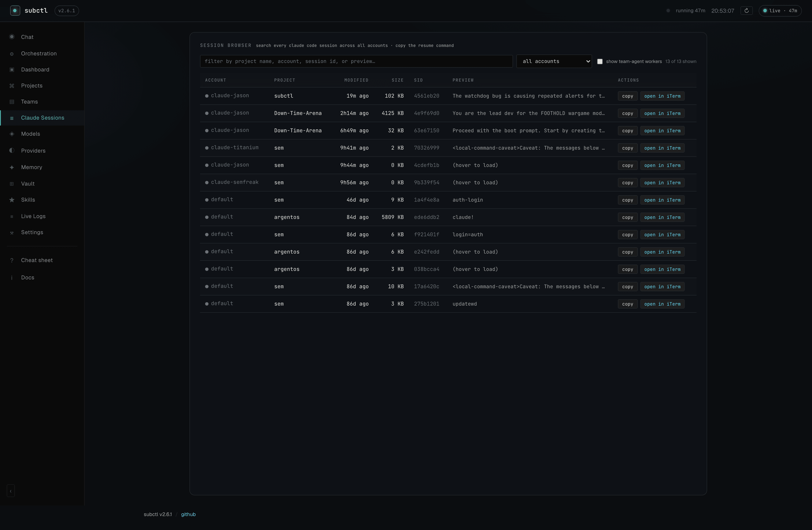Image resolution: width=812 pixels, height=530 pixels.
Task: Click the Dashboard sidebar icon
Action: 12,70
